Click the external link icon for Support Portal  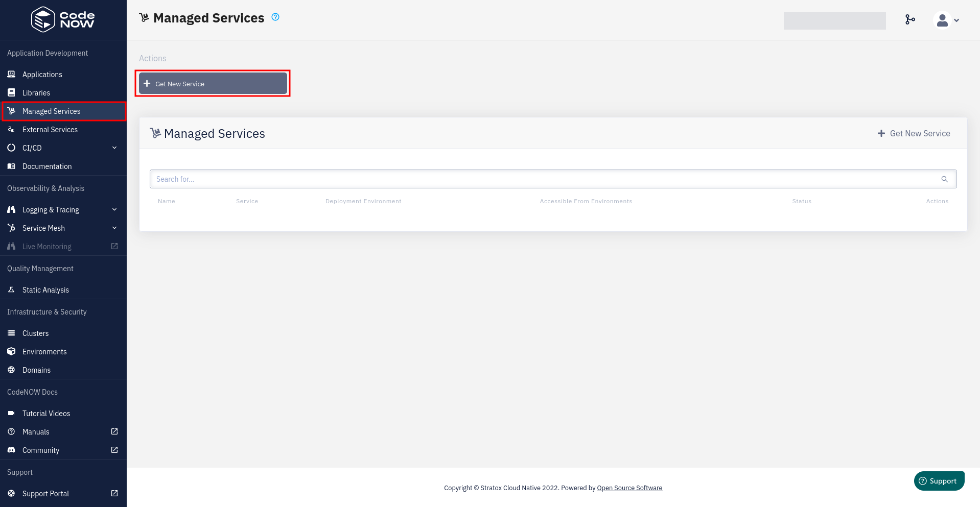(x=114, y=493)
